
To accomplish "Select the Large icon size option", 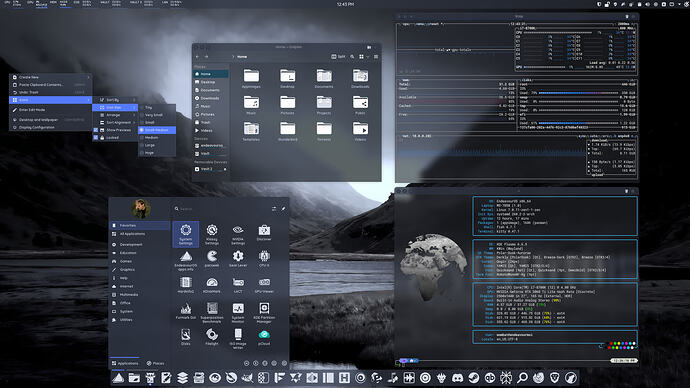I will tap(157, 145).
